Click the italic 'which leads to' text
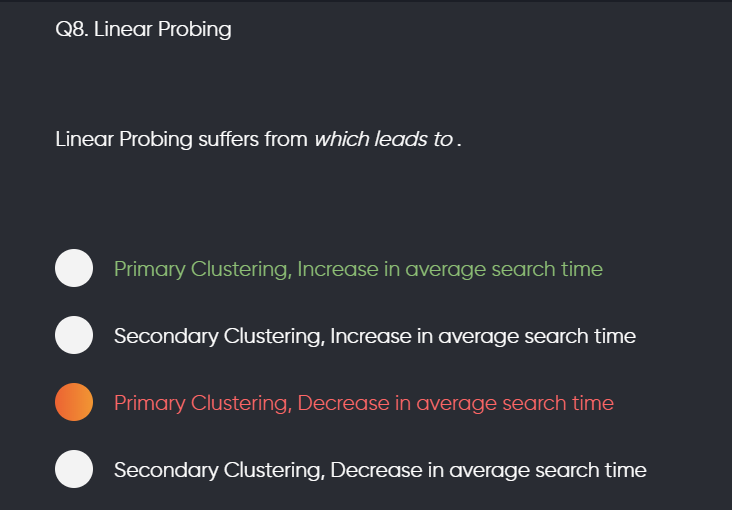The height and width of the screenshot is (510, 732). (383, 139)
